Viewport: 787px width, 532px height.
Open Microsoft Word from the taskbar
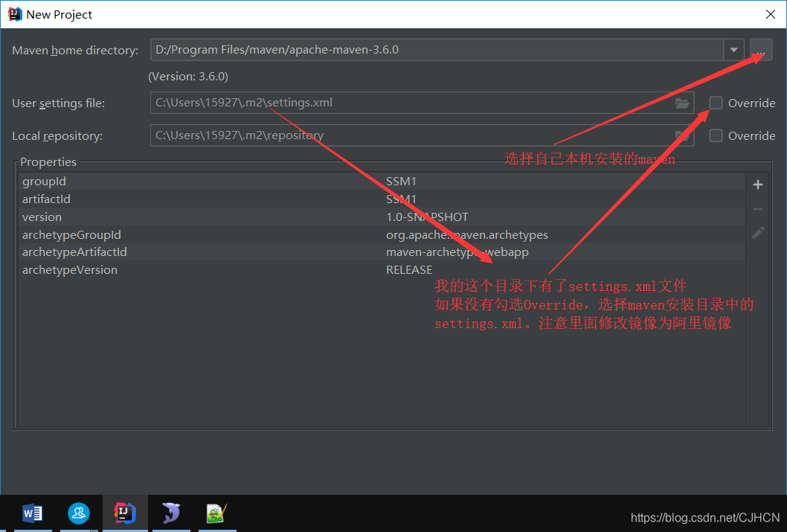tap(33, 513)
